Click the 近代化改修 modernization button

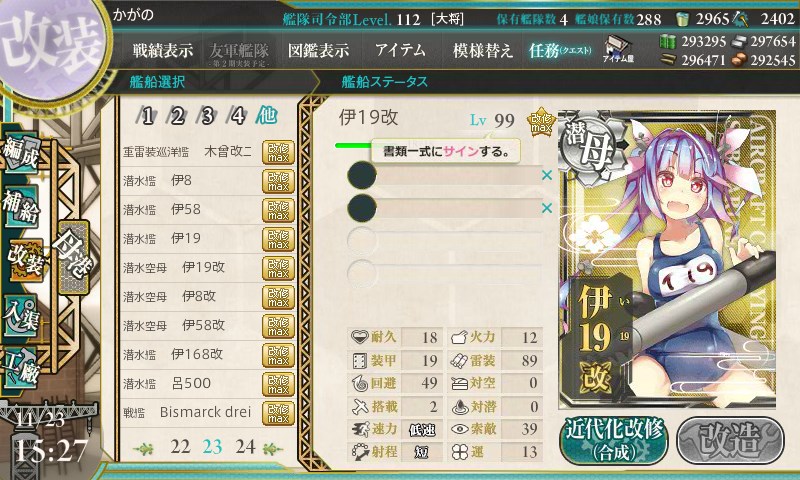[x=614, y=441]
